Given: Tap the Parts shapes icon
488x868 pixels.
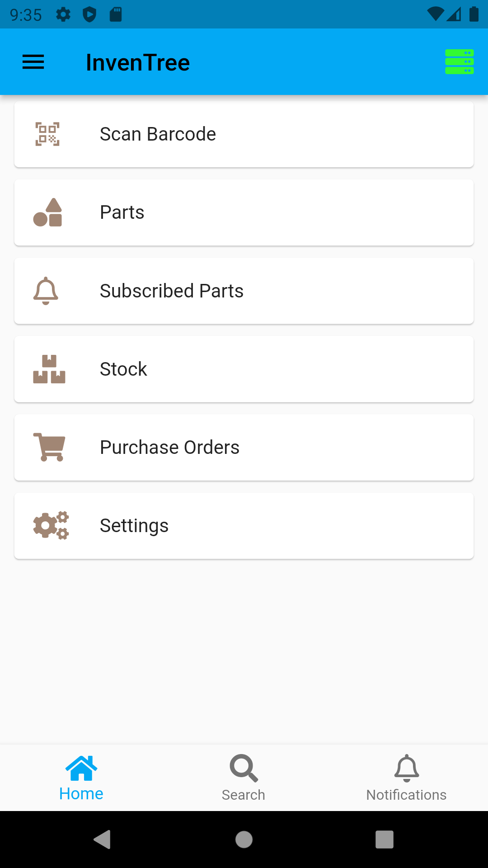Looking at the screenshot, I should (x=48, y=212).
